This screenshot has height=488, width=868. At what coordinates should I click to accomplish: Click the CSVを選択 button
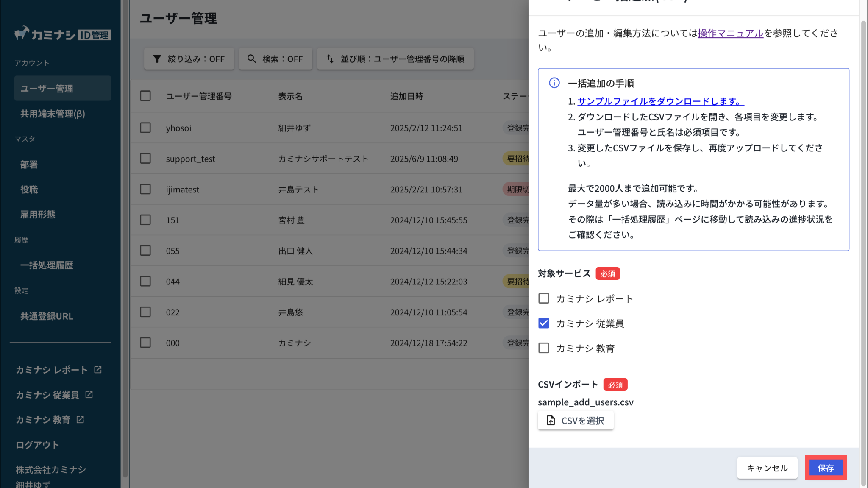coord(576,421)
